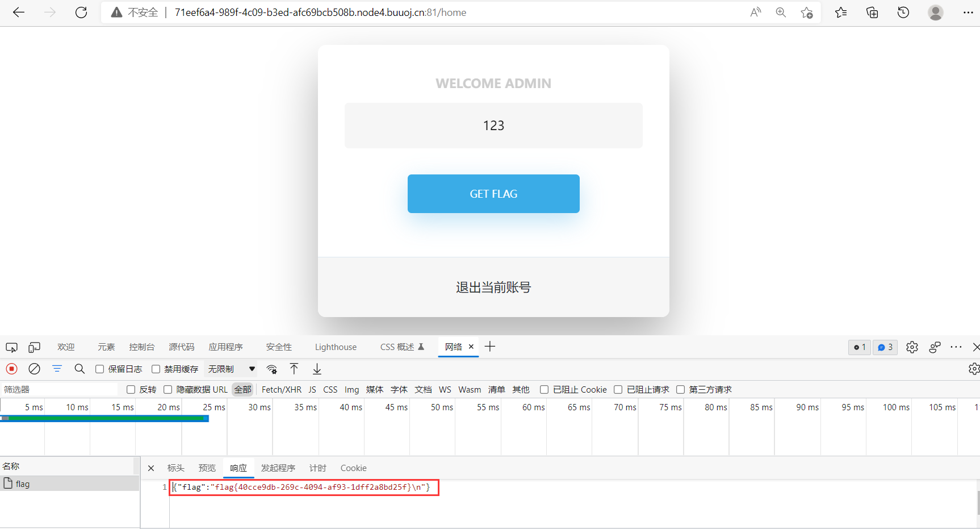Switch to the 预览 response tab
Image resolution: width=980 pixels, height=529 pixels.
(207, 468)
